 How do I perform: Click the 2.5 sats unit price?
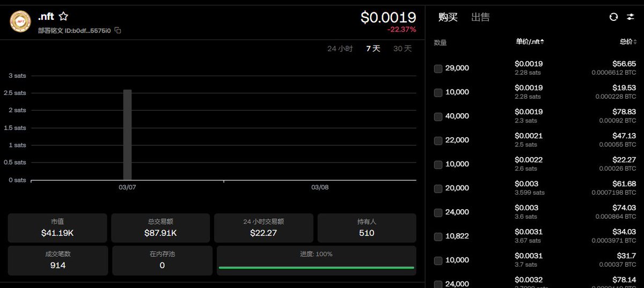(x=526, y=145)
